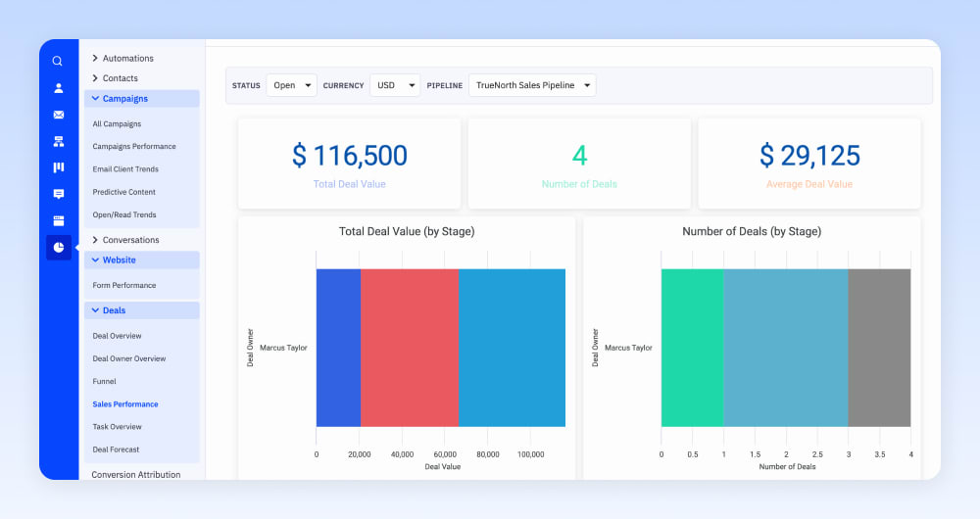Click the 3.5 axis tick label

(x=879, y=454)
